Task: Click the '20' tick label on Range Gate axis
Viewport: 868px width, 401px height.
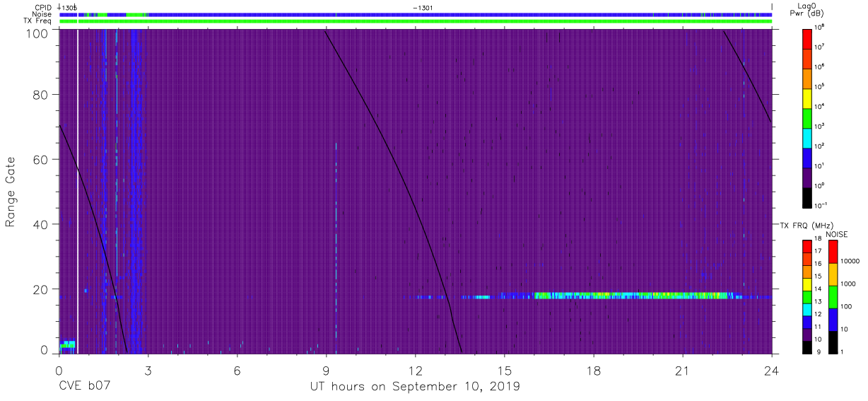Action: tap(40, 289)
